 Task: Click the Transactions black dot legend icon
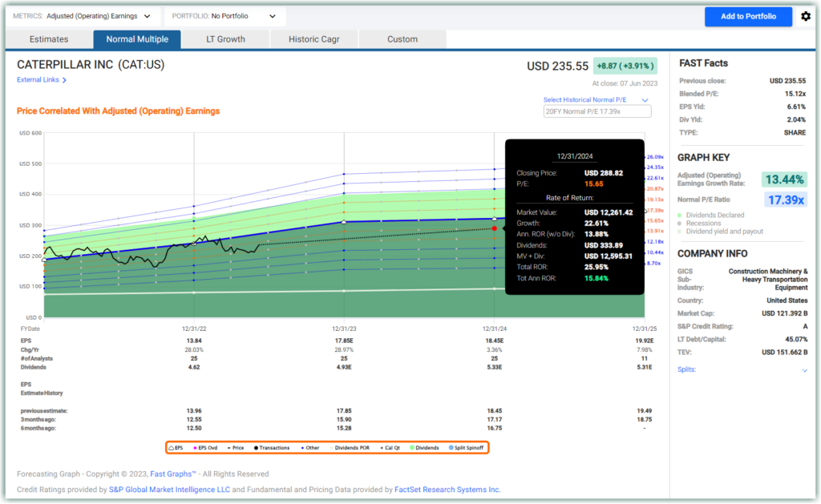pos(256,447)
